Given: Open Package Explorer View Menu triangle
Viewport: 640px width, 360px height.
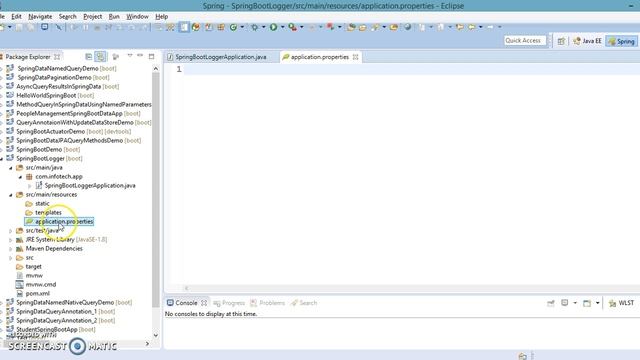Looking at the screenshot, I should point(130,56).
